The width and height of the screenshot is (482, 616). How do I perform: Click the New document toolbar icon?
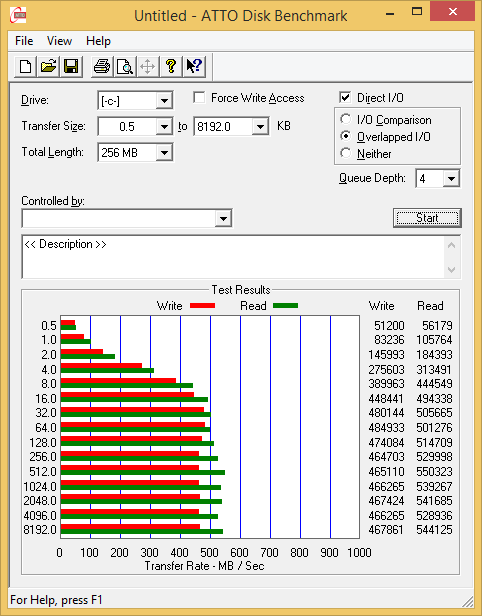(26, 66)
